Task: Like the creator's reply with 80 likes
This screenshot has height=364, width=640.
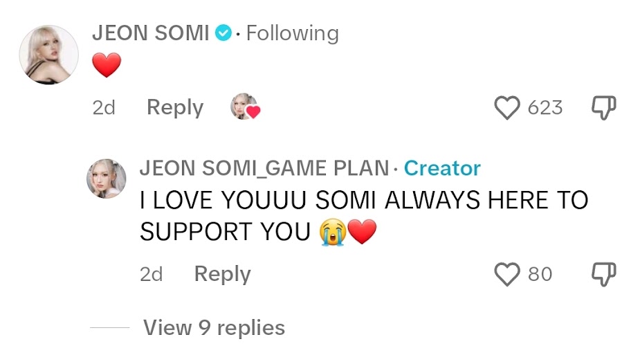Action: pos(508,274)
